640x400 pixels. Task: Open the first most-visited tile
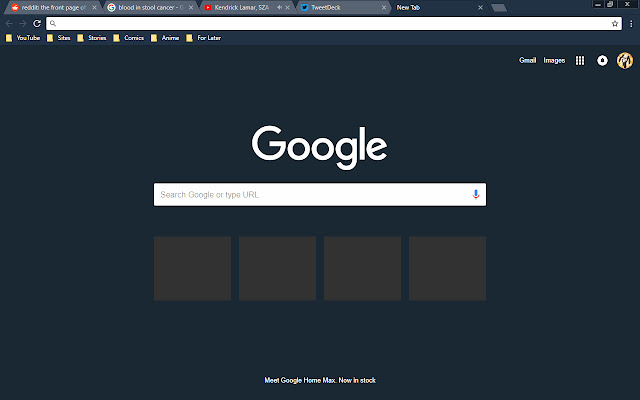pyautogui.click(x=192, y=268)
